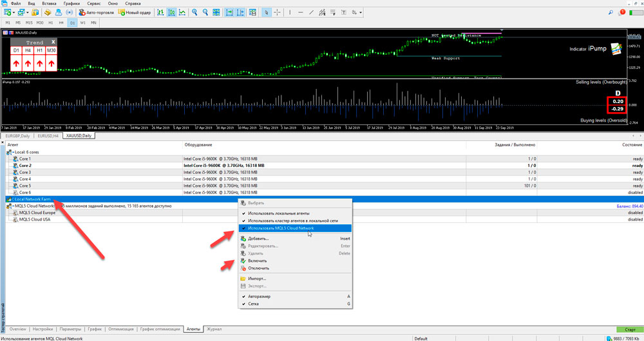Open dropdown arrow beside new chart icon

(x=14, y=13)
